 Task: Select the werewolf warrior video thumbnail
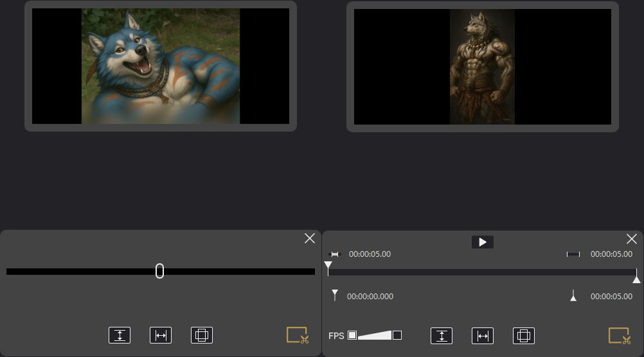(483, 67)
